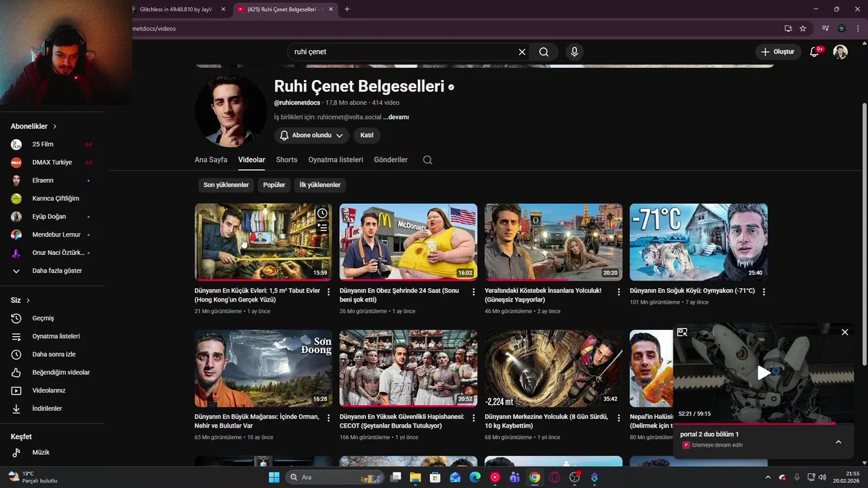Add Tabut Evler video to Watch Later
Image resolution: width=868 pixels, height=488 pixels.
(x=322, y=213)
